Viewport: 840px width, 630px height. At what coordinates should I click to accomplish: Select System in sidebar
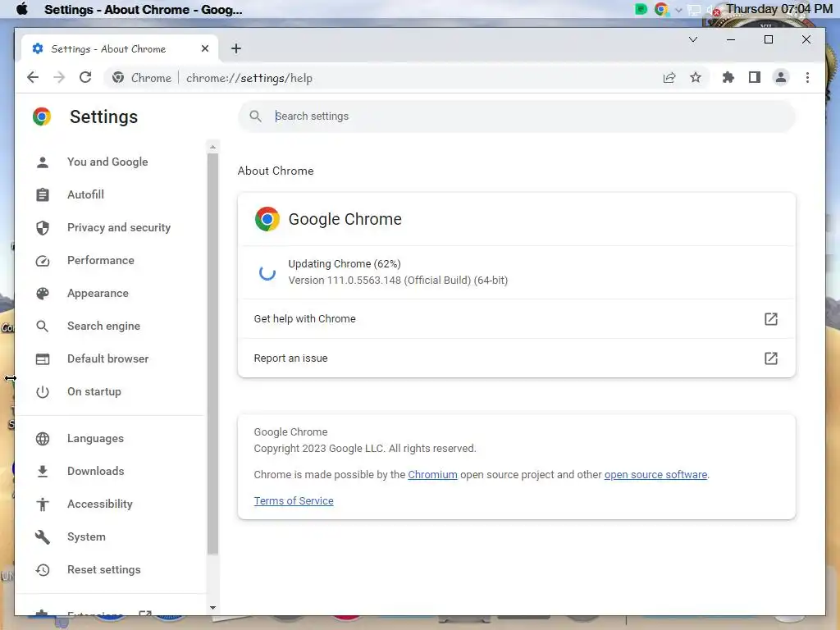86,536
